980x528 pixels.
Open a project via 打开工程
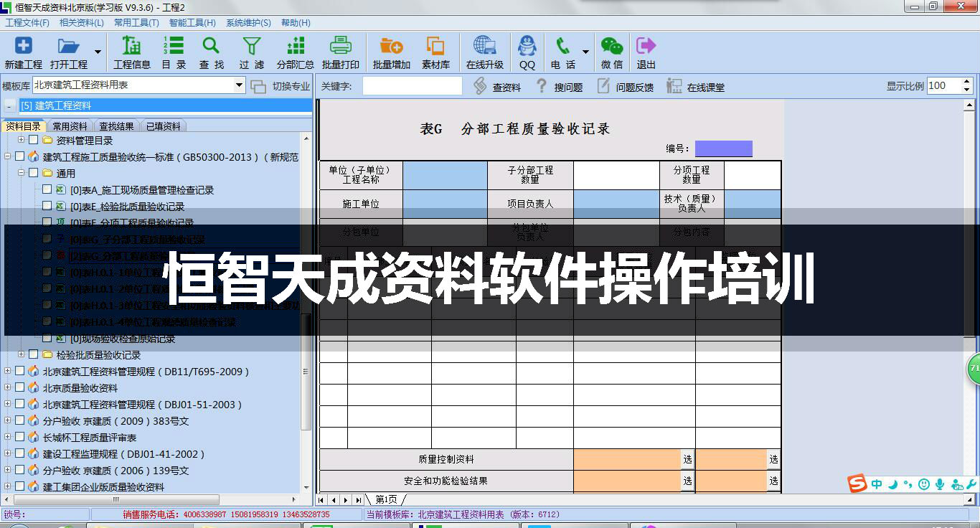click(x=69, y=54)
